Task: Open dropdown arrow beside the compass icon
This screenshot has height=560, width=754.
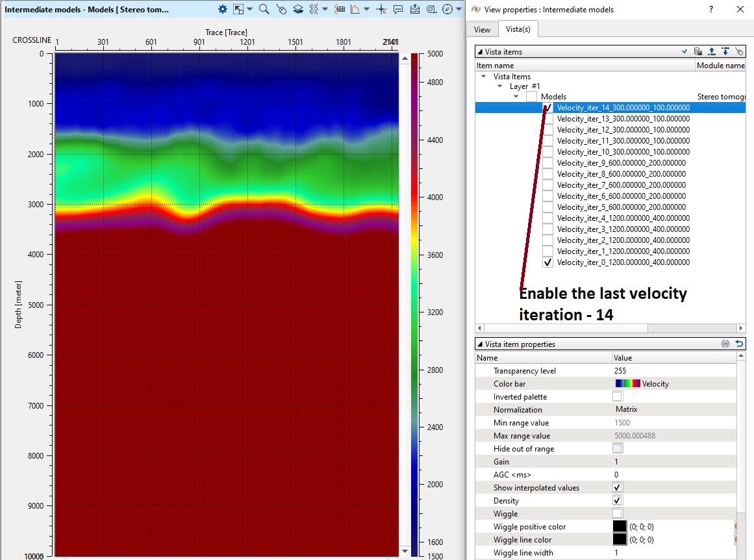Action: click(459, 9)
